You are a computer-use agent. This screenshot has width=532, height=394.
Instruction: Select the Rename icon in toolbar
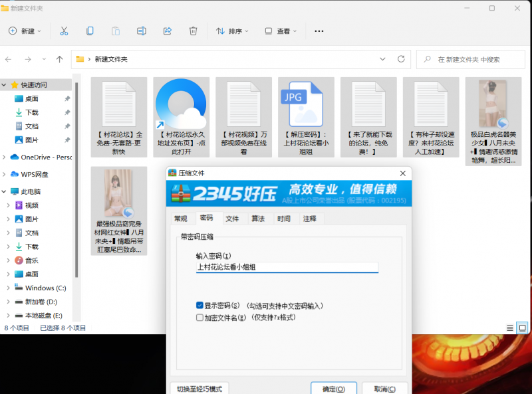click(x=142, y=31)
